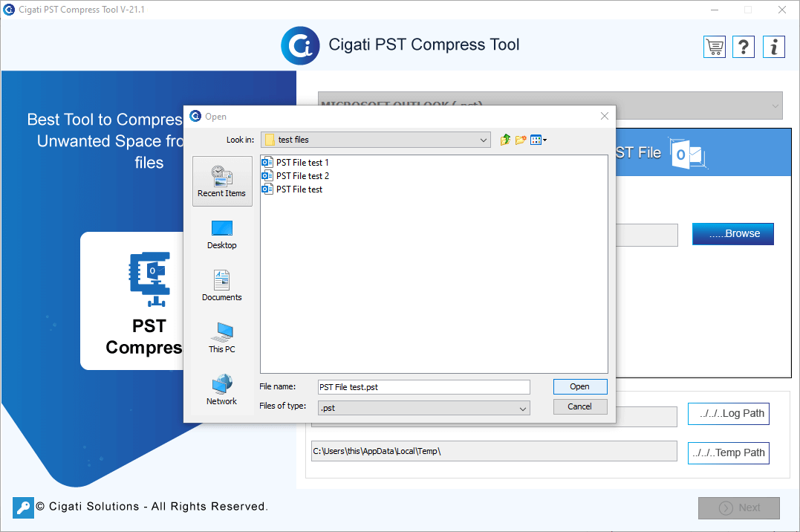
Task: Close the Open dialog with X
Action: (x=605, y=116)
